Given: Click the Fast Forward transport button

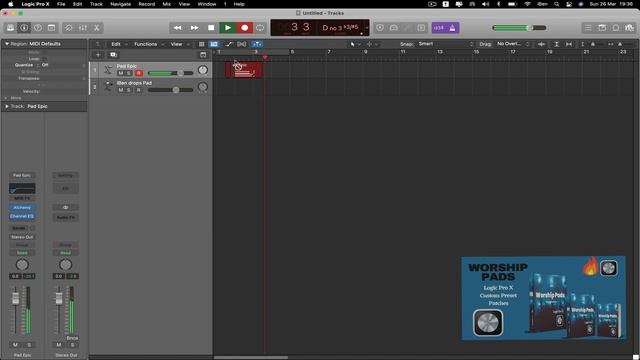Looking at the screenshot, I should coord(194,28).
